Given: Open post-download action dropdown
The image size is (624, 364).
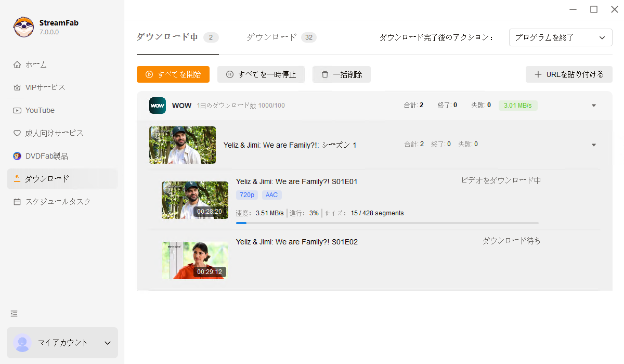Looking at the screenshot, I should 560,37.
